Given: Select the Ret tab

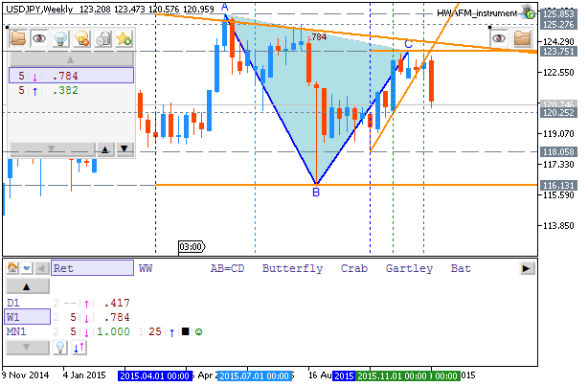Looking at the screenshot, I should [92, 268].
